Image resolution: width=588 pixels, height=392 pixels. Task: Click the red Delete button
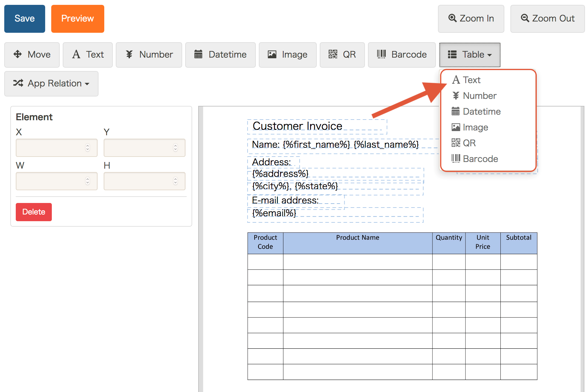(34, 212)
